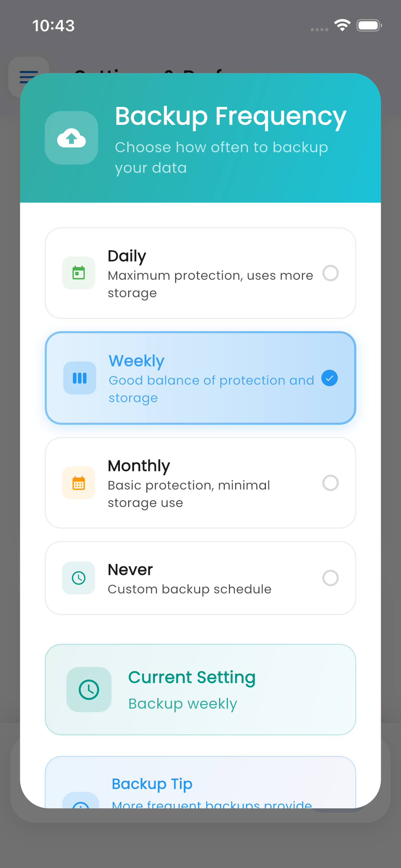
Task: Select the Never radio button
Action: pos(330,578)
